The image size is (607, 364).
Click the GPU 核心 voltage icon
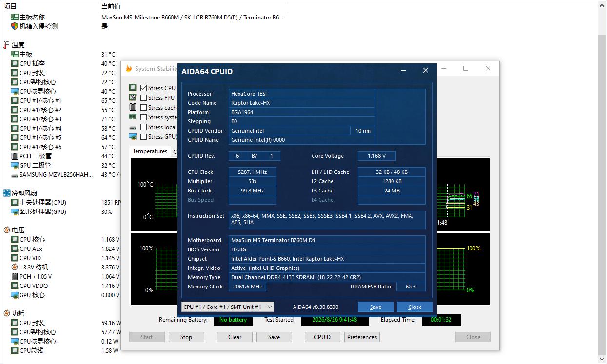pos(15,295)
